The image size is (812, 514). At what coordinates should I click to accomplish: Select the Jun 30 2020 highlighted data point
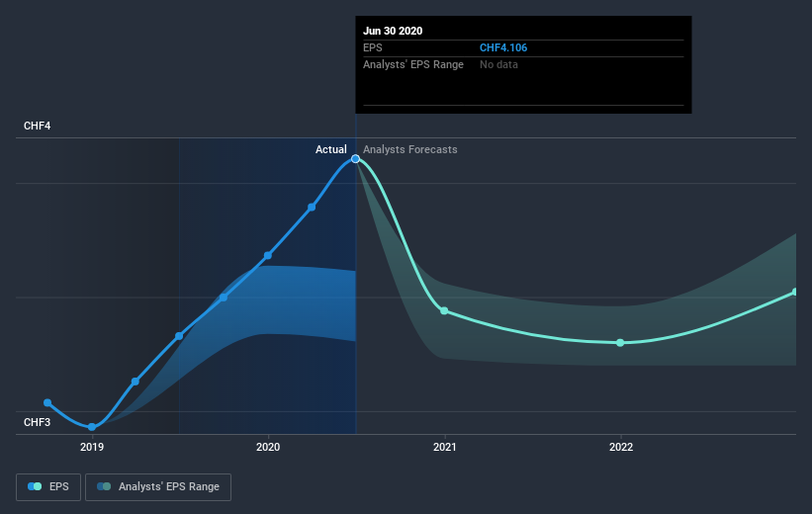click(x=355, y=158)
